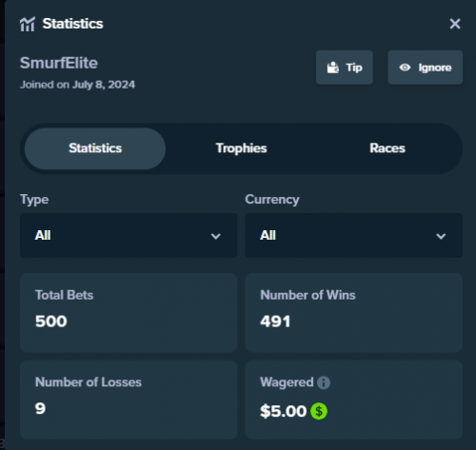Click the Statistics chart icon in header

(x=28, y=24)
